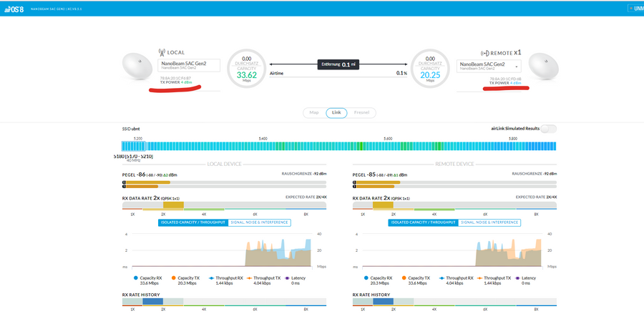
Task: Switch to the Fresnel tab
Action: coord(361,112)
